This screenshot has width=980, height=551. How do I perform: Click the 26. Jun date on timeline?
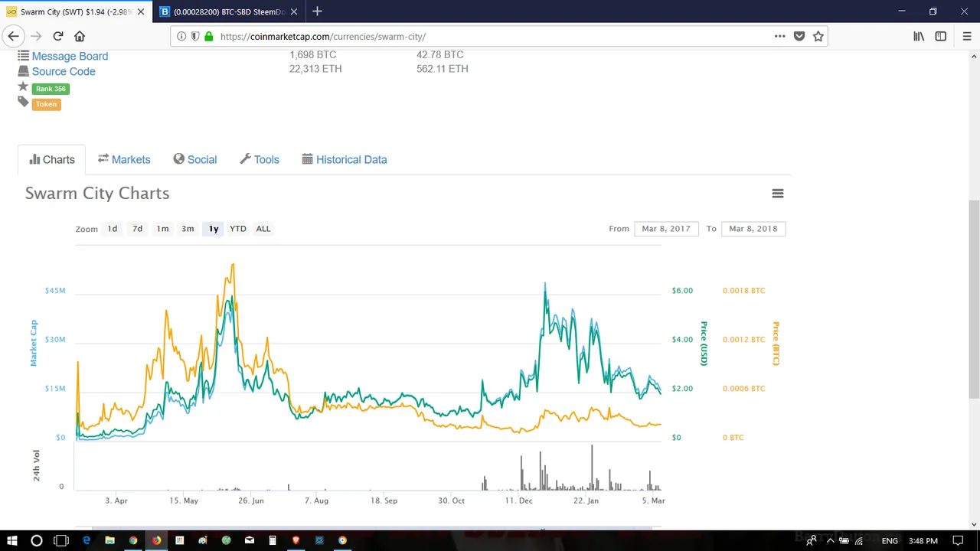pos(250,500)
